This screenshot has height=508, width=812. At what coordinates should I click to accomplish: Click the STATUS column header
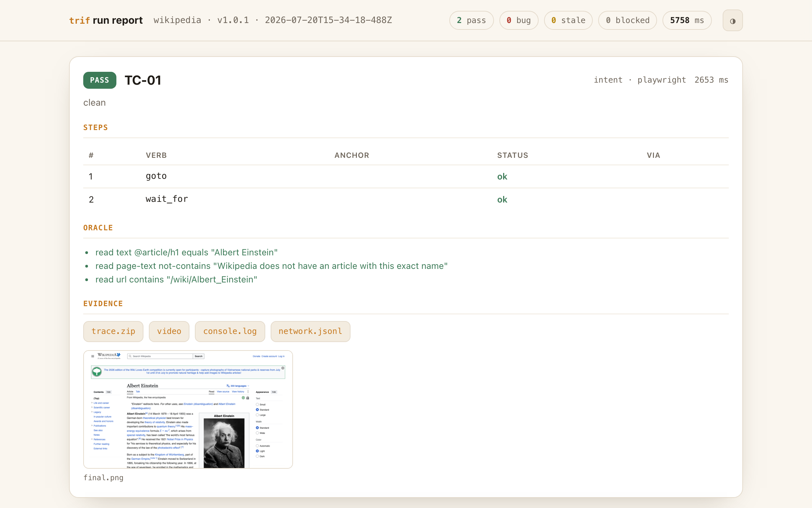(x=513, y=155)
